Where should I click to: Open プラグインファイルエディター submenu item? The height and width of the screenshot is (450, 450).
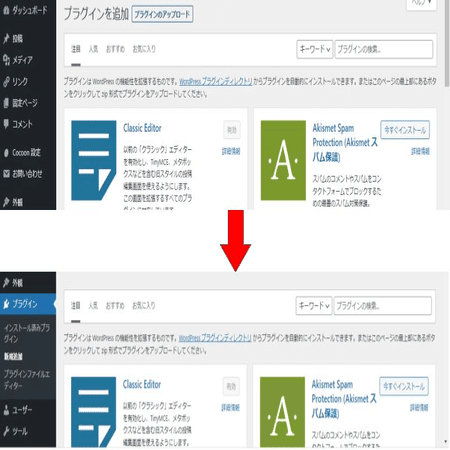point(27,380)
